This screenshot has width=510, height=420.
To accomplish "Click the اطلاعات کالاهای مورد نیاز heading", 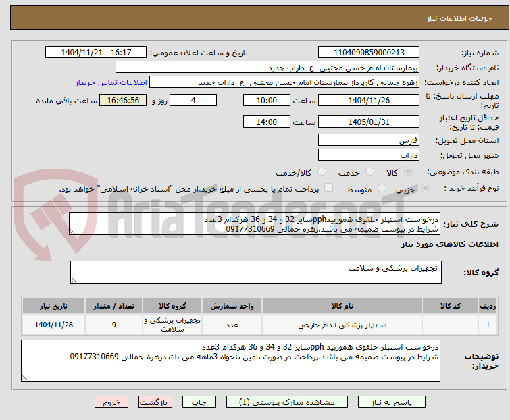I will (449, 244).
